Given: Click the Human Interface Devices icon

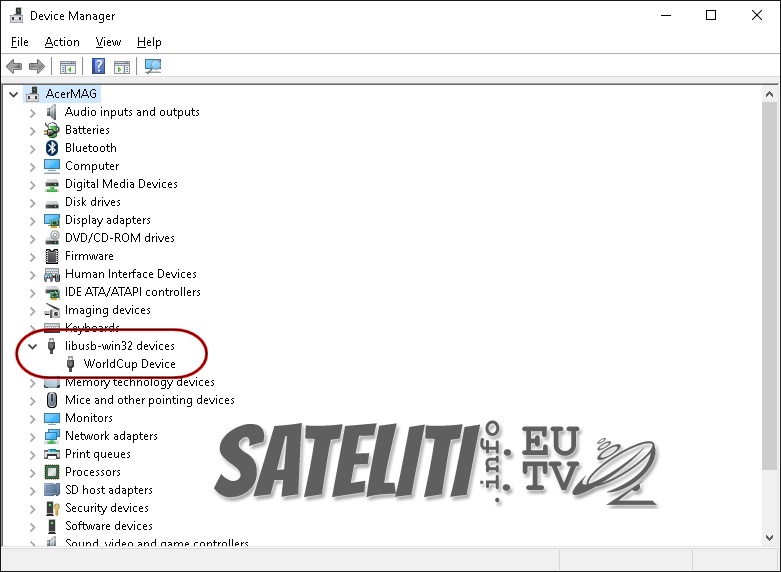Looking at the screenshot, I should pyautogui.click(x=52, y=274).
